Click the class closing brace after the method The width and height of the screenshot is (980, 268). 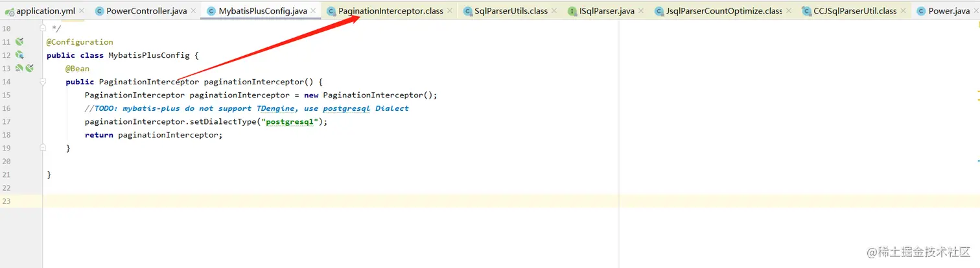[49, 175]
